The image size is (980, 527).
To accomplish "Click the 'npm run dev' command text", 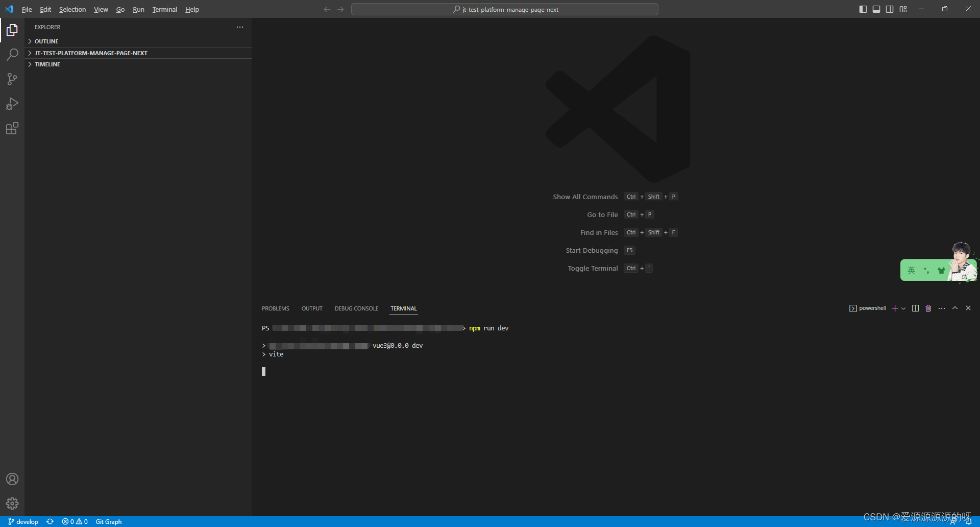I will (x=489, y=328).
